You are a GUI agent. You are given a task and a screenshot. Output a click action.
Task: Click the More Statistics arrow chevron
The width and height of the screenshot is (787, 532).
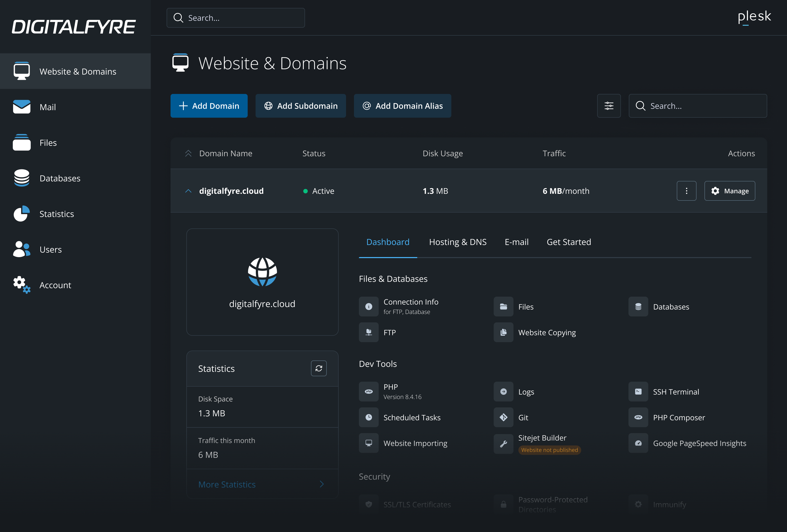[x=322, y=484]
